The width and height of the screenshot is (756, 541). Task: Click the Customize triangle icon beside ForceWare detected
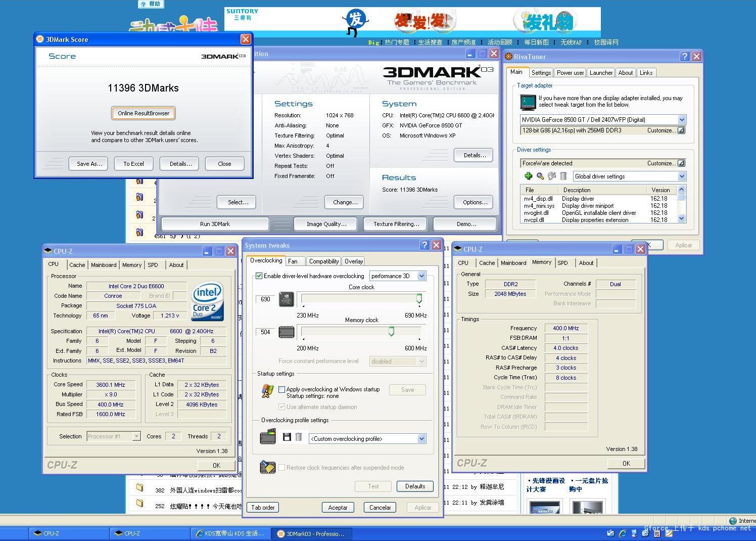tap(681, 163)
